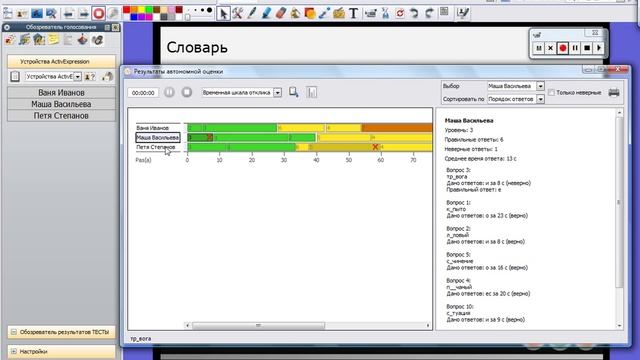Click red record button in recorder panel

[563, 48]
